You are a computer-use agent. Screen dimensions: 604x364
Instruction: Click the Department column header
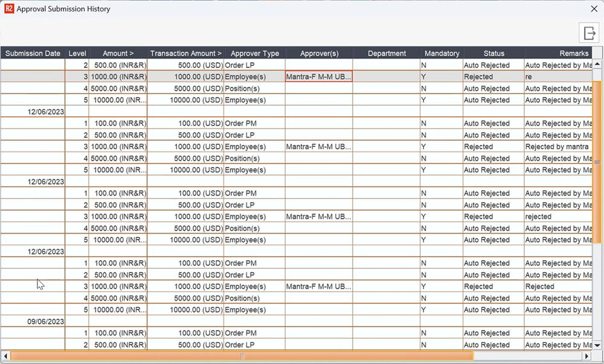(x=387, y=53)
